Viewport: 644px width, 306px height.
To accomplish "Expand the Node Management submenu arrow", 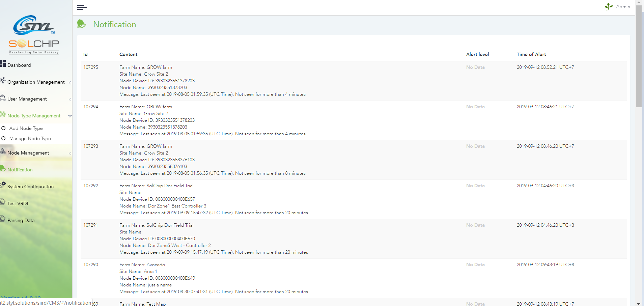I will (x=70, y=154).
